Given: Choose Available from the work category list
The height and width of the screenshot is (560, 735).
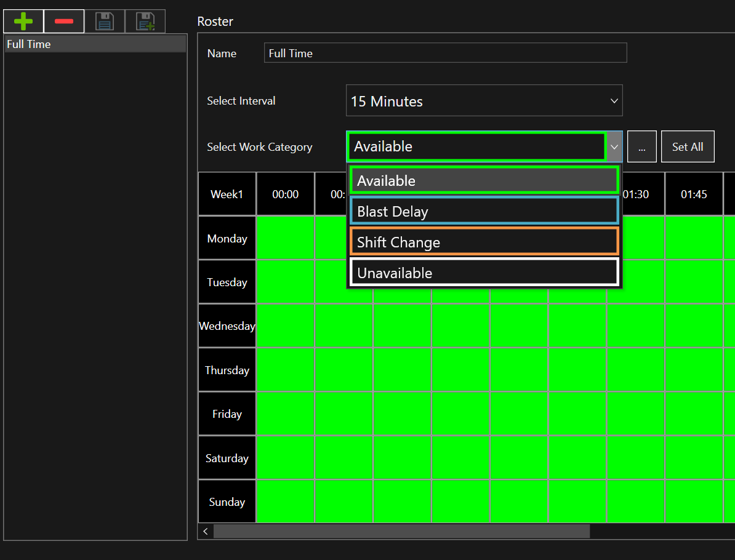Looking at the screenshot, I should 484,181.
